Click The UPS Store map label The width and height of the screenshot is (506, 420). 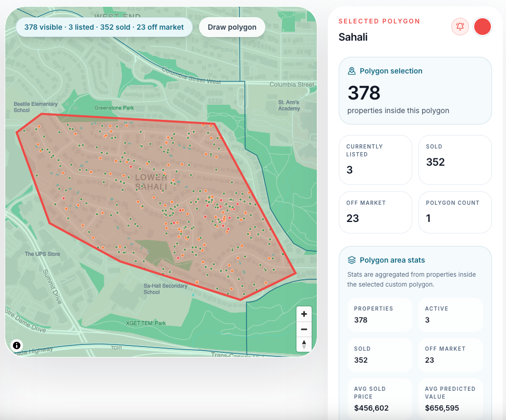coord(42,254)
